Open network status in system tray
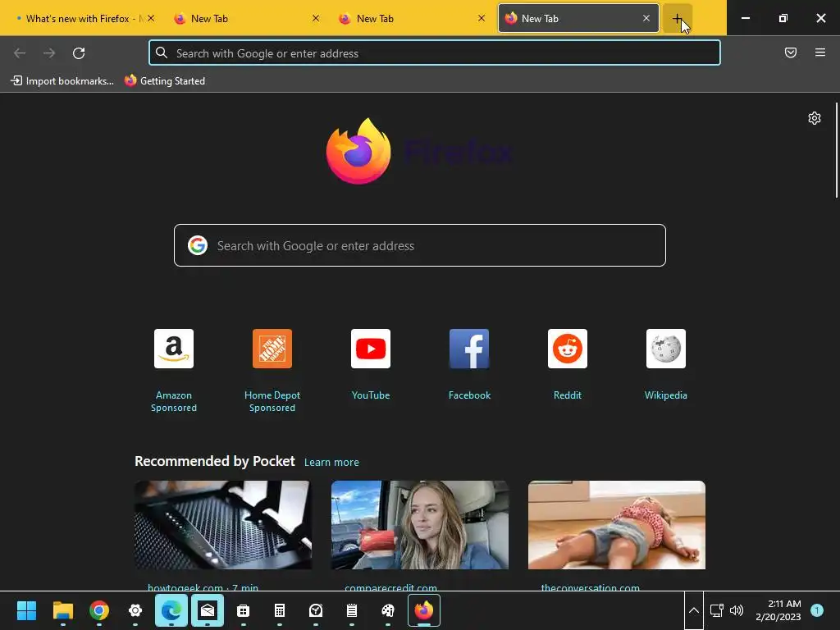The width and height of the screenshot is (840, 630). pos(716,610)
